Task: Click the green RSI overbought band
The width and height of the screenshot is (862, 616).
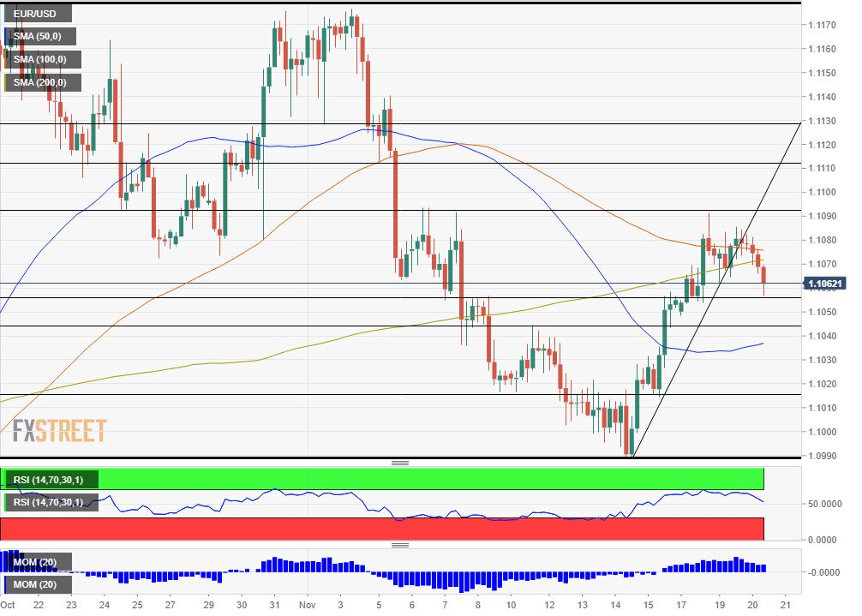Action: click(428, 478)
